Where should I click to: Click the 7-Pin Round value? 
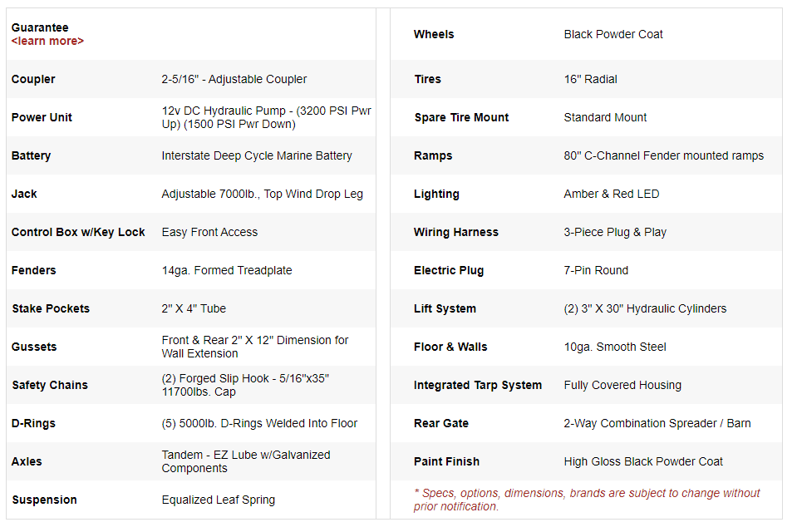(596, 270)
